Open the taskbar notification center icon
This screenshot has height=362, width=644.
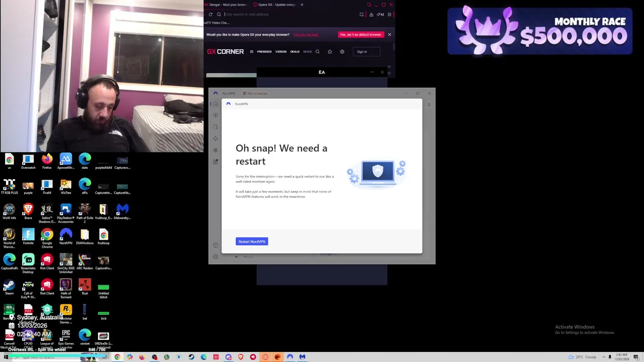pyautogui.click(x=636, y=357)
